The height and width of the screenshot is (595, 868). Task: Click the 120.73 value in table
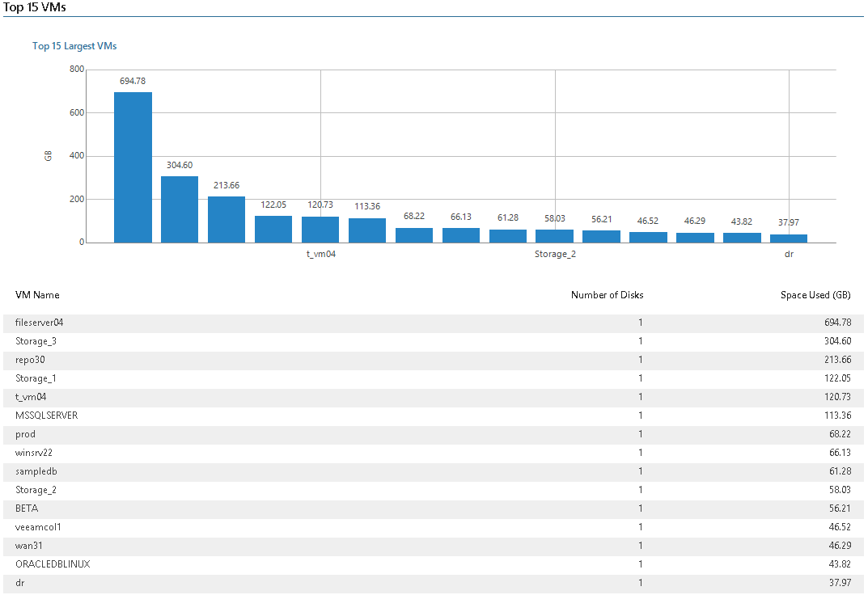click(x=837, y=397)
